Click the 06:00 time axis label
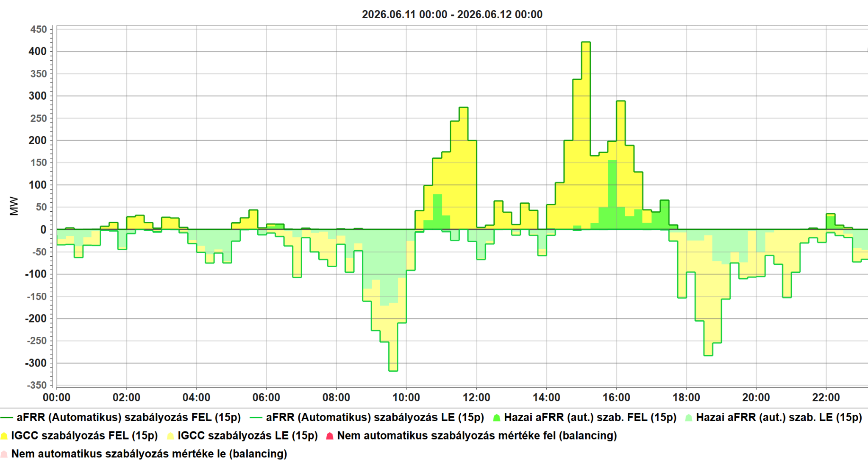The width and height of the screenshot is (868, 462). (x=267, y=398)
